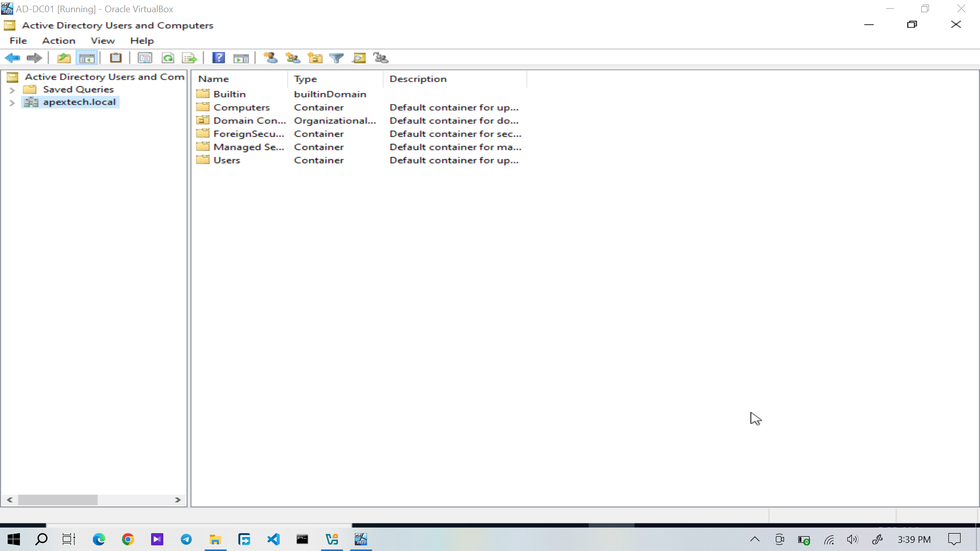Open taskbar Search
This screenshot has height=551, width=980.
[41, 539]
